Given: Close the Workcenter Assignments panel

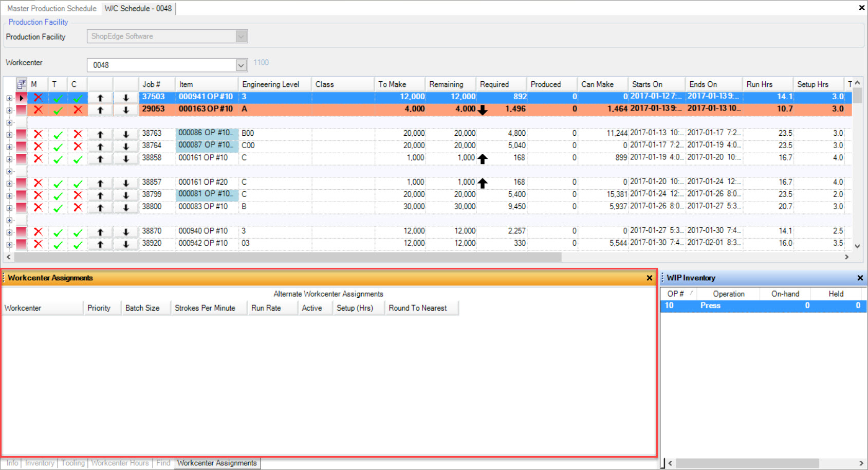Looking at the screenshot, I should point(650,278).
